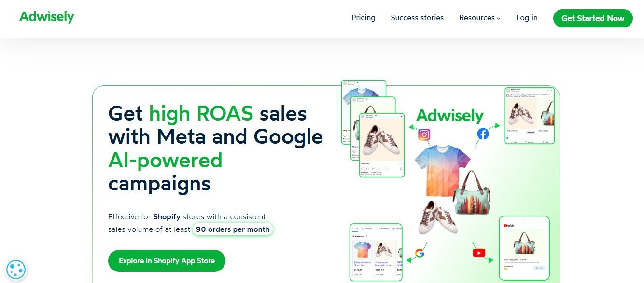Expand the Resources dropdown menu
Screen dimensions: 644x283
(x=480, y=18)
